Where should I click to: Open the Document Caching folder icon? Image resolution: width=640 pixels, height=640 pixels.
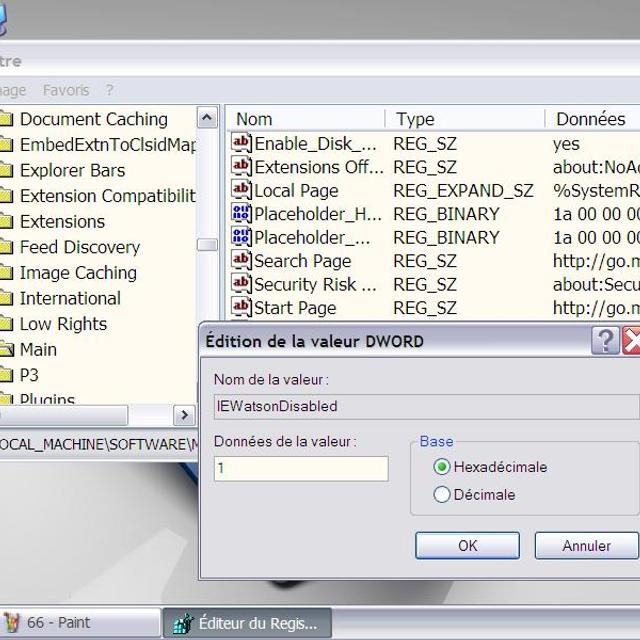[5, 119]
